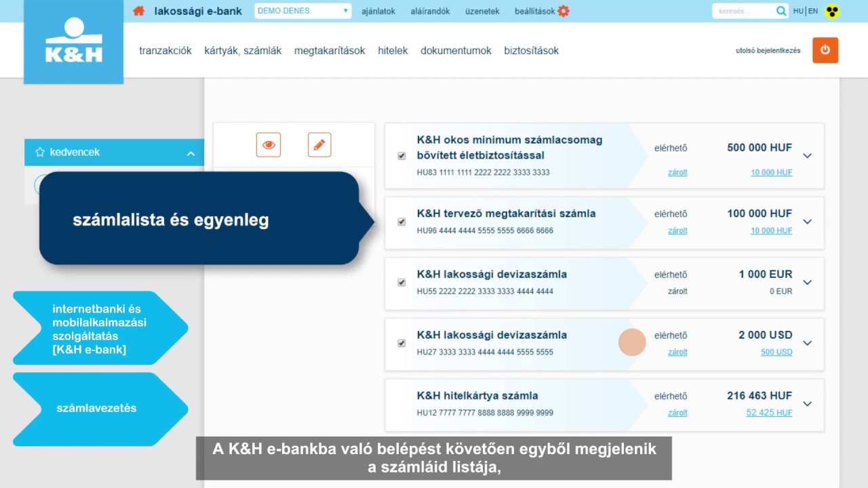Viewport: 868px width, 488px height.
Task: Click IBAN HU27 3333 3333 4444 4444 5555 5555
Action: point(485,352)
